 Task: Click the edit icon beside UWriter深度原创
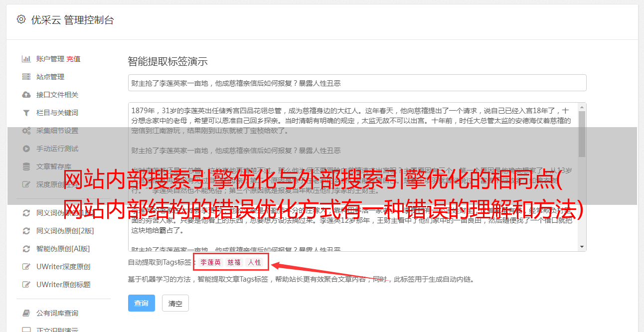[x=26, y=267]
